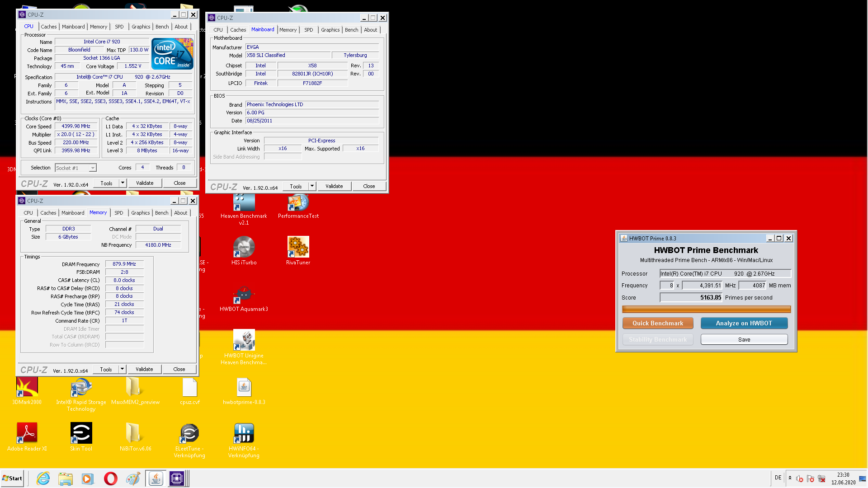Image resolution: width=868 pixels, height=488 pixels.
Task: Click Close button in Mainboard window
Action: pyautogui.click(x=369, y=186)
